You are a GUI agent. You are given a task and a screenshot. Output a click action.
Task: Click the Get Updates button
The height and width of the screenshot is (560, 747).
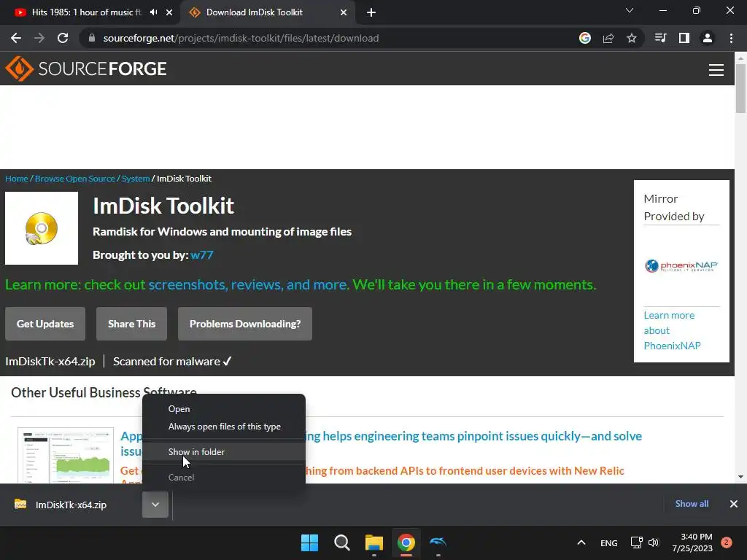click(45, 324)
